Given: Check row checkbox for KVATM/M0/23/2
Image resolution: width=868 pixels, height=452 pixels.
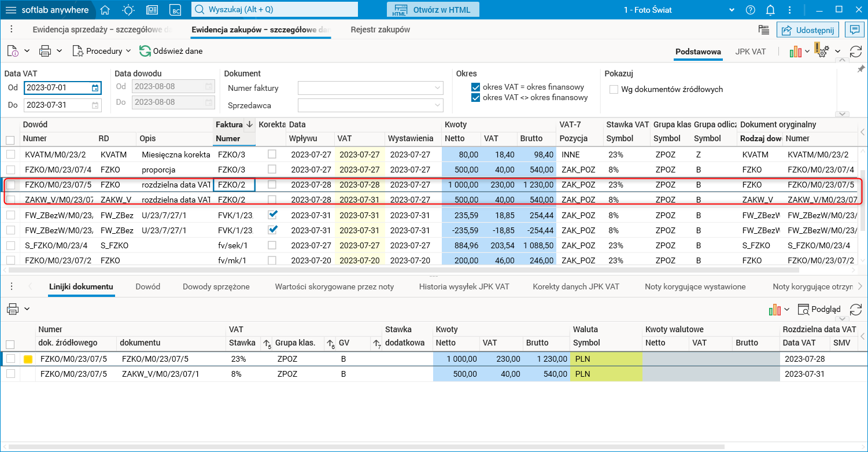Looking at the screenshot, I should pos(10,155).
